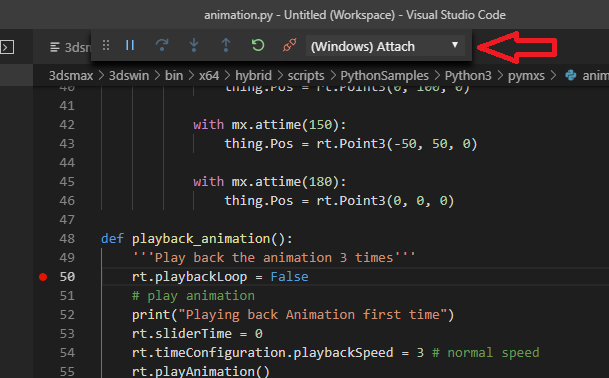Click line number 42 in gutter
The image size is (609, 378).
67,124
